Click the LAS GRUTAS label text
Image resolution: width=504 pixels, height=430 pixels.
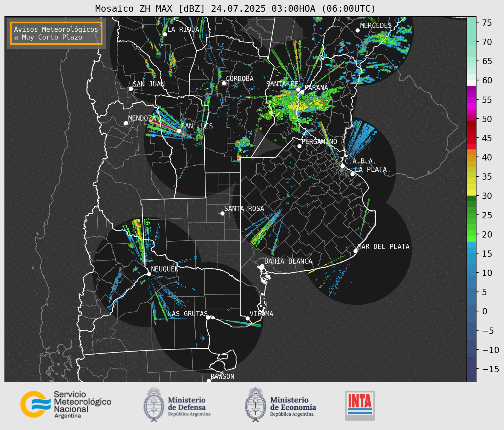[188, 314]
